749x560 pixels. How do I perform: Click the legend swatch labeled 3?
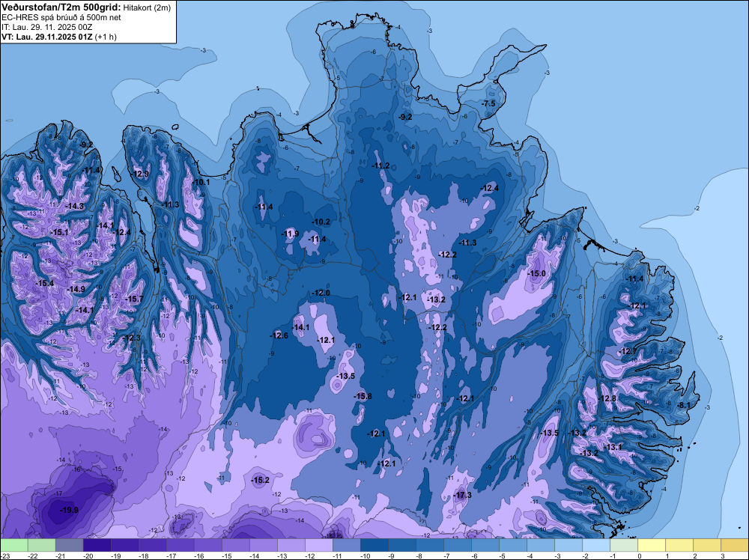[734, 545]
